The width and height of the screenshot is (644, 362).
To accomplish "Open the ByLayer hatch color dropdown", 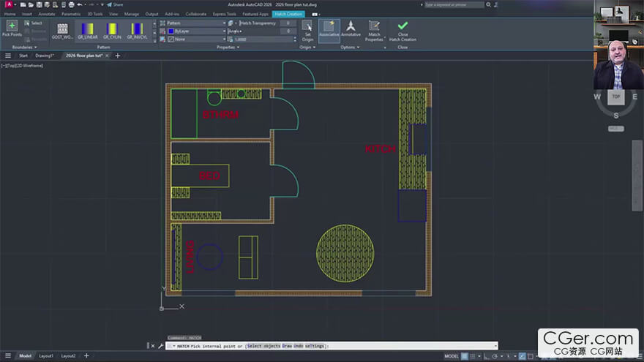I will pyautogui.click(x=196, y=31).
